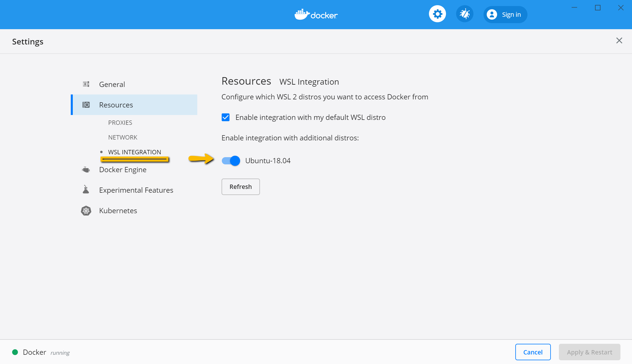Click the Cancel button

pyautogui.click(x=533, y=352)
